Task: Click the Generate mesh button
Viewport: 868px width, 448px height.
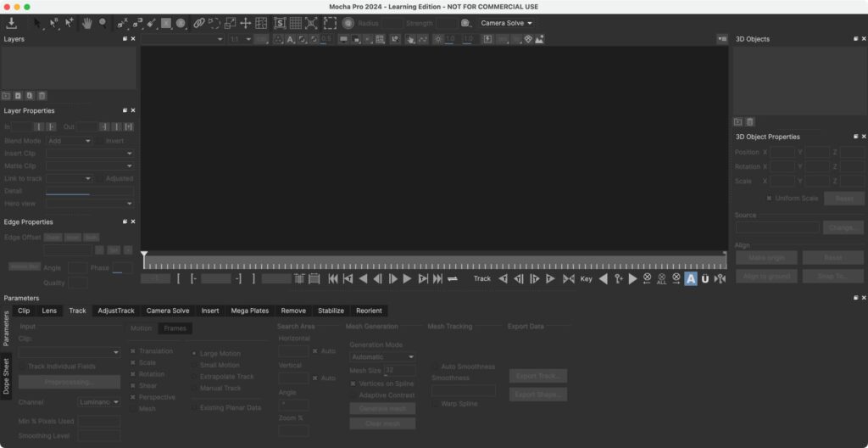Action: (382, 409)
